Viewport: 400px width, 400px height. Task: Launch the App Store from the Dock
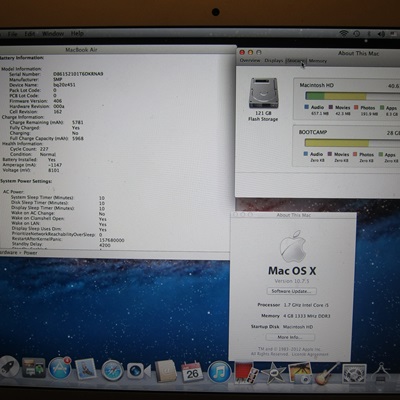60,368
